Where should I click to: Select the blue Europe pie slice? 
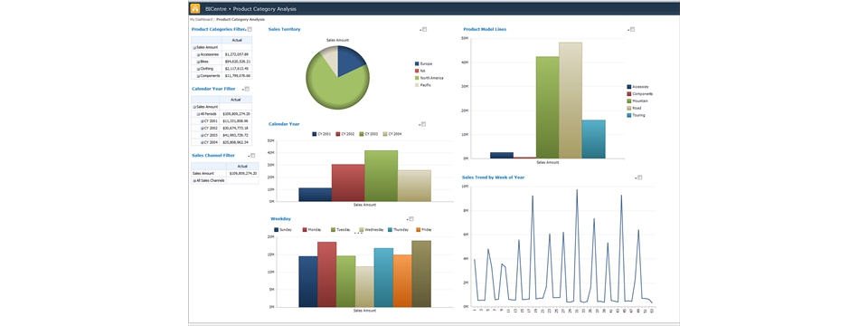pyautogui.click(x=350, y=60)
